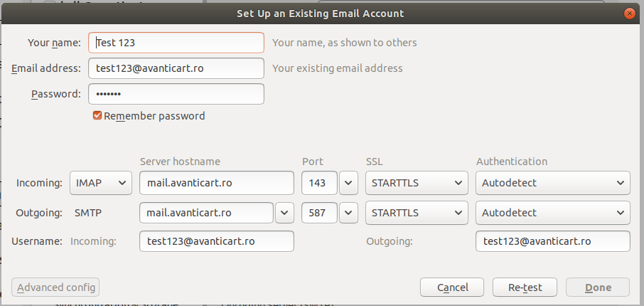Image resolution: width=644 pixels, height=306 pixels.
Task: Close the email account setup dialog
Action: click(629, 14)
